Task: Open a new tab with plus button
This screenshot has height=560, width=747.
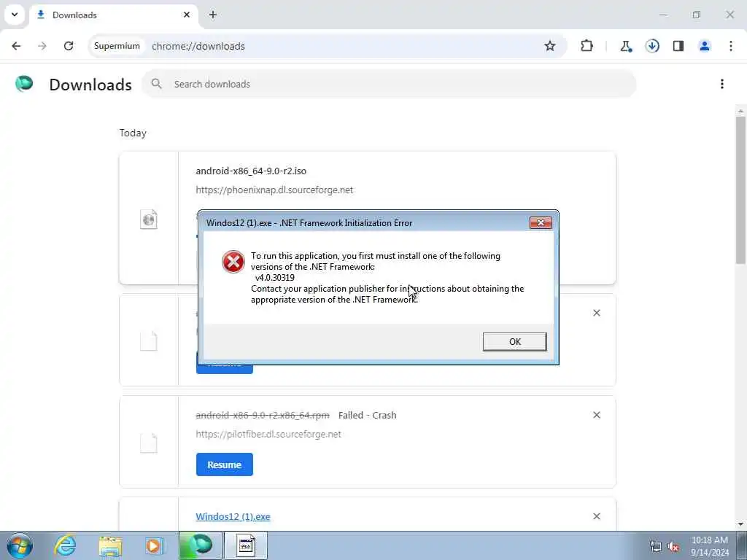Action: point(213,15)
